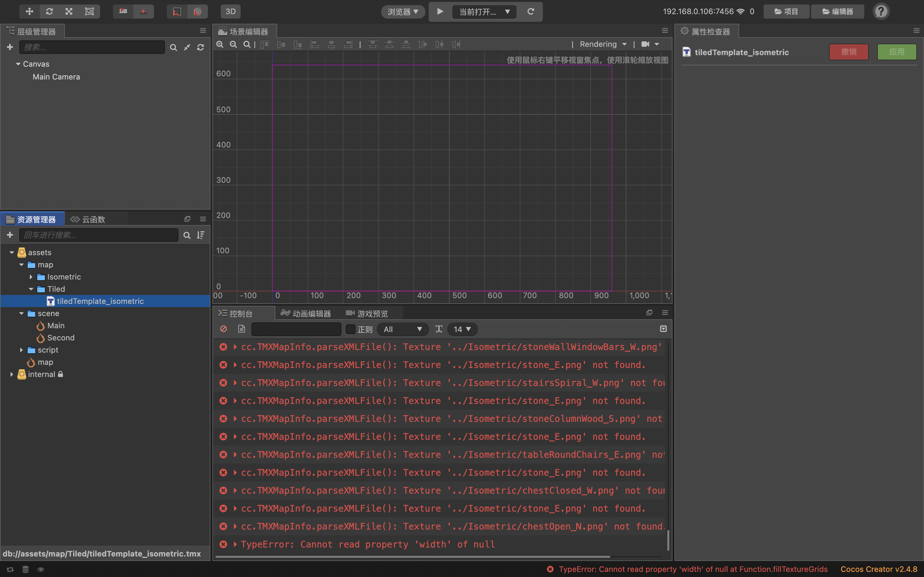
Task: Select the rotate transform tool
Action: [x=49, y=12]
